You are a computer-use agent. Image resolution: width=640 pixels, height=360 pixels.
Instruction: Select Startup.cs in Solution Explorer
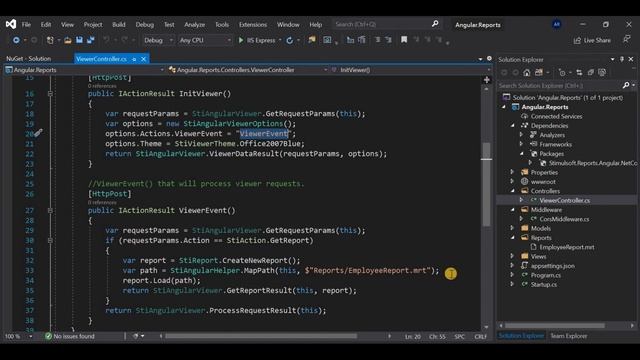[544, 284]
